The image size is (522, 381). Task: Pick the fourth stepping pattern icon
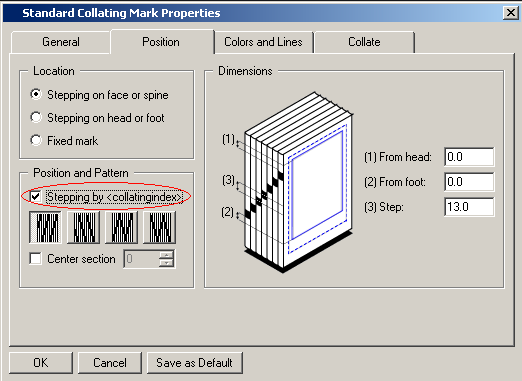point(159,227)
